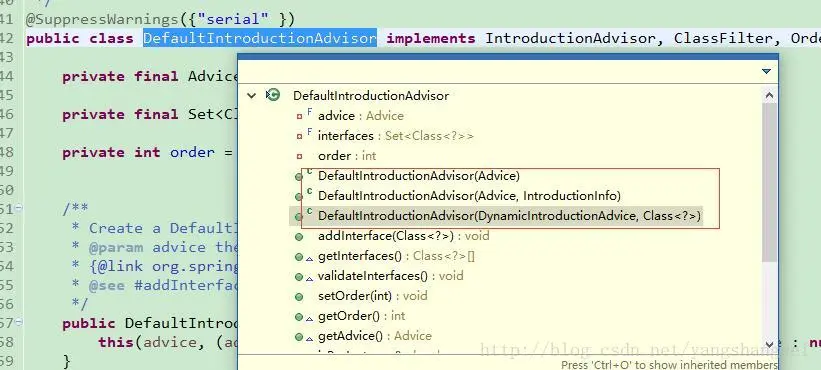Click the scroll up arrow in outline popup
821x370 pixels.
point(769,95)
